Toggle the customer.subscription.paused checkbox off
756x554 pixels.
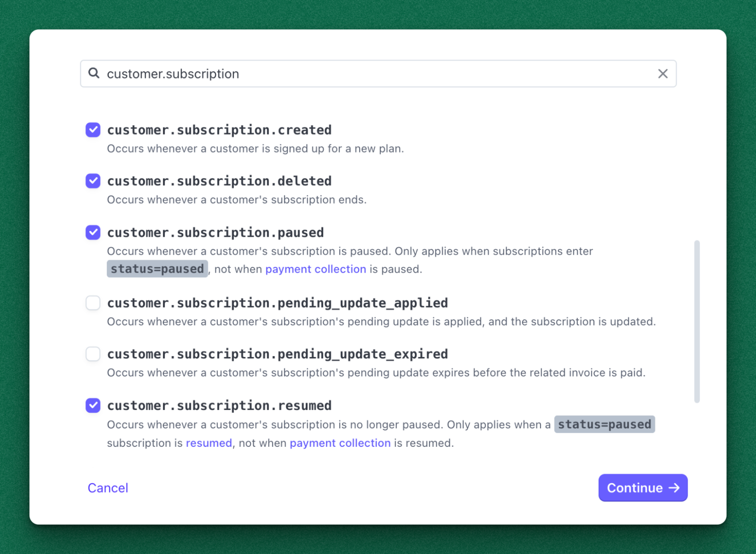pyautogui.click(x=93, y=232)
